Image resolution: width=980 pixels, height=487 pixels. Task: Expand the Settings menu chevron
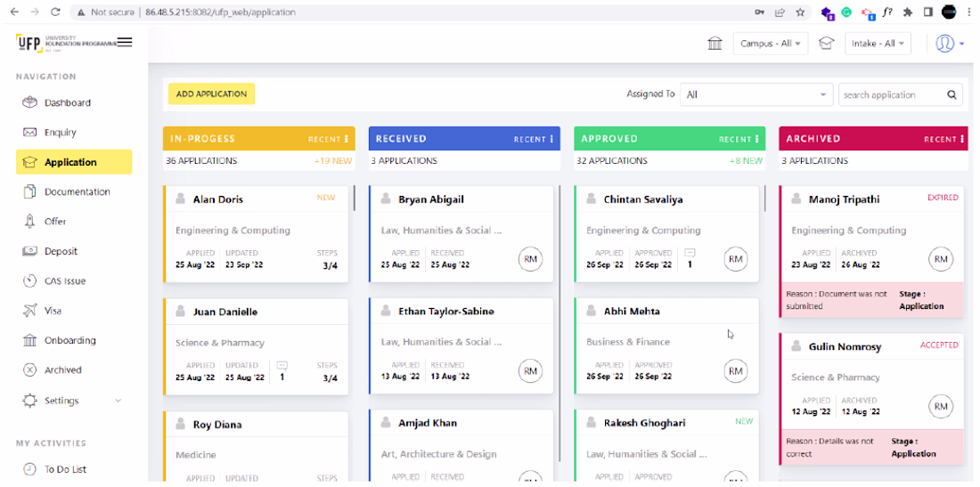coord(118,401)
